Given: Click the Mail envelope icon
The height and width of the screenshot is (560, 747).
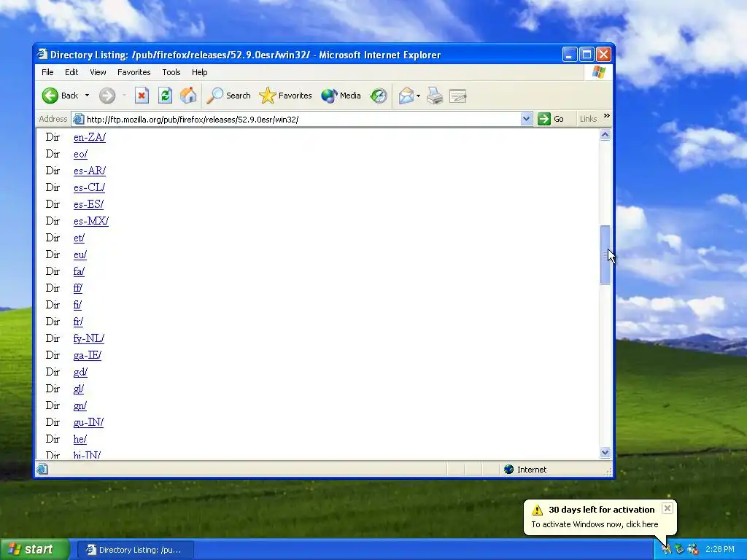Looking at the screenshot, I should pyautogui.click(x=406, y=96).
